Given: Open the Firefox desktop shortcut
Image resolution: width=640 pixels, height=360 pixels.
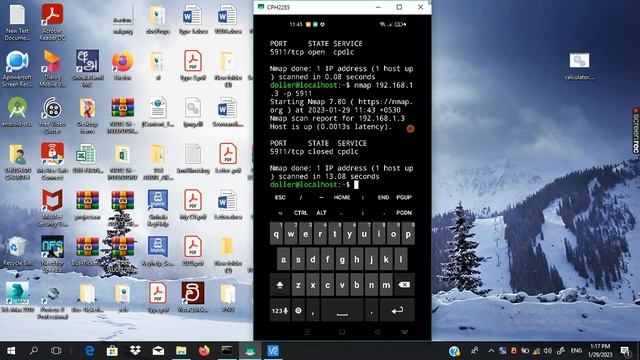Looking at the screenshot, I should pyautogui.click(x=122, y=65).
